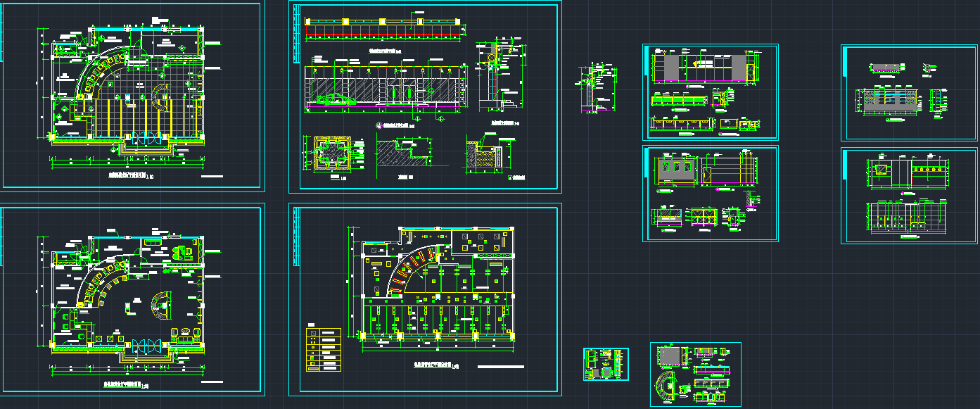Image resolution: width=980 pixels, height=409 pixels.
Task: Click the white bar beside the ceiling plan title
Action: [x=501, y=367]
